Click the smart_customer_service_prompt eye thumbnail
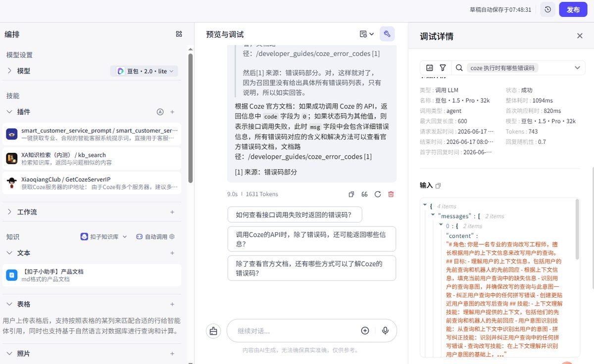This screenshot has width=594, height=364. [12, 134]
